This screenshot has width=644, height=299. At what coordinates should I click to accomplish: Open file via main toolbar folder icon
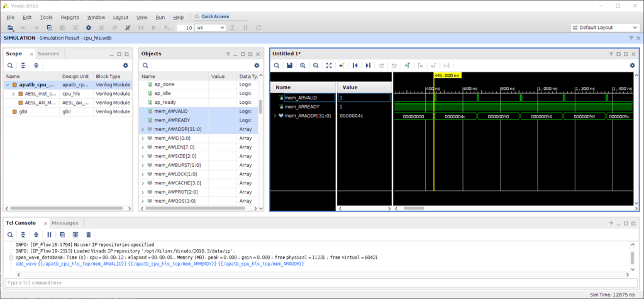click(x=10, y=28)
